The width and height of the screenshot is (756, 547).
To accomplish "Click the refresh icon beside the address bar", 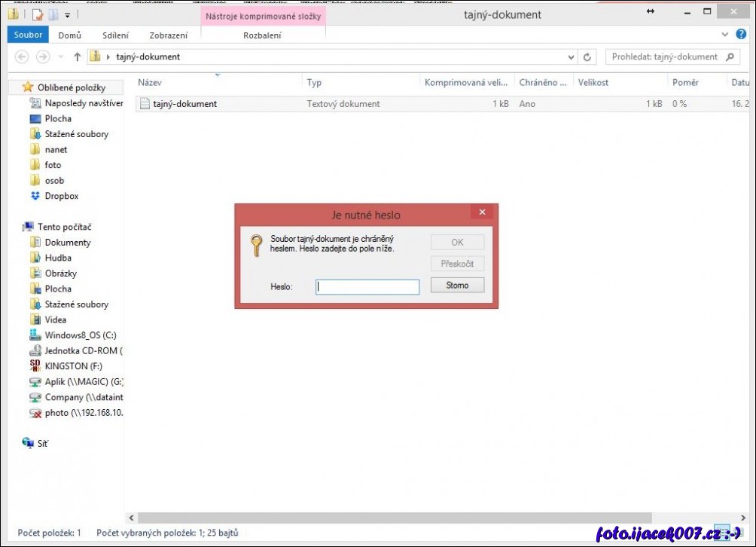I will tap(587, 57).
